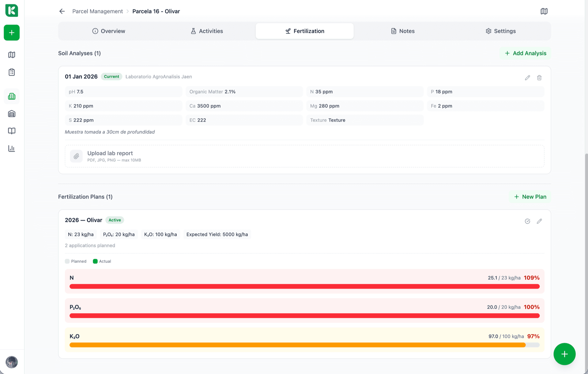Open the map view icon top right
The height and width of the screenshot is (374, 588).
(x=544, y=11)
